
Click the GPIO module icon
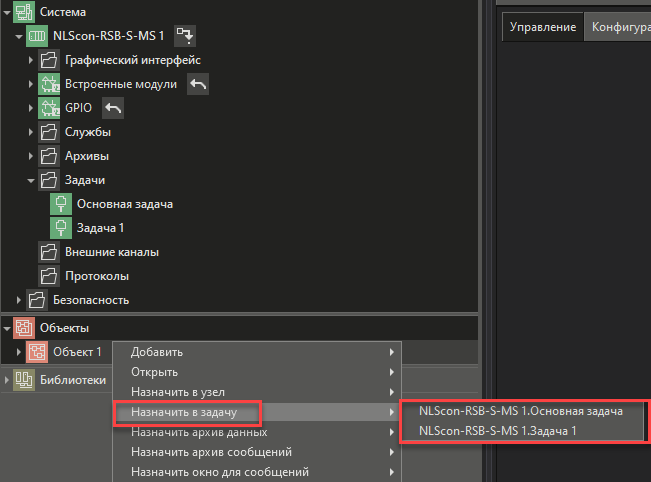coord(49,108)
